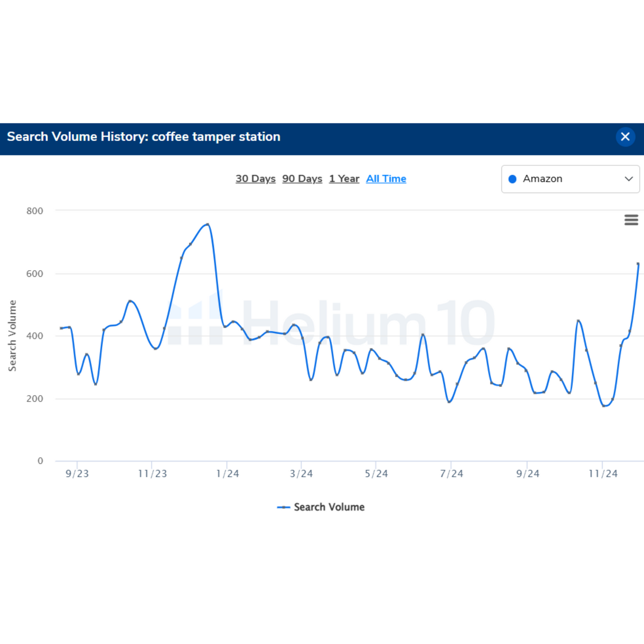Click the 800 y-axis value
This screenshot has height=644, width=644.
point(35,211)
